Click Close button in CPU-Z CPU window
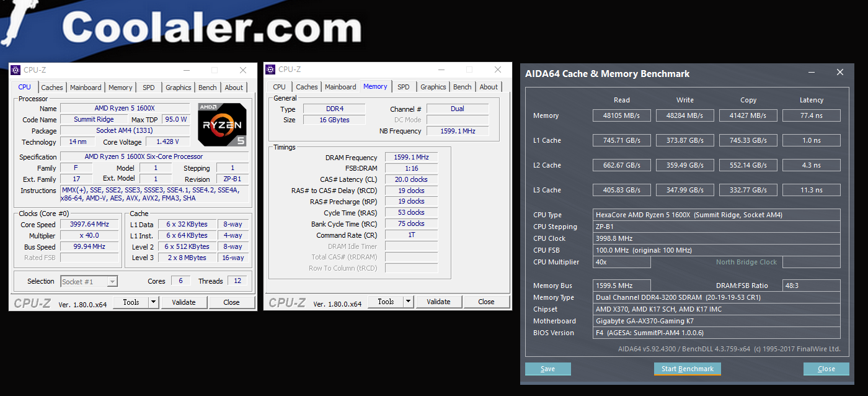Screen dimensions: 868x396 coord(231,302)
